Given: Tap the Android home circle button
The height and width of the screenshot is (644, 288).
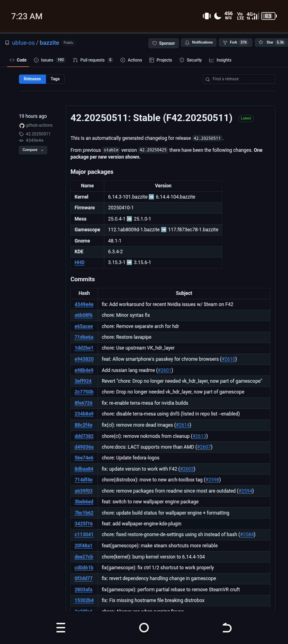Looking at the screenshot, I should point(144,628).
